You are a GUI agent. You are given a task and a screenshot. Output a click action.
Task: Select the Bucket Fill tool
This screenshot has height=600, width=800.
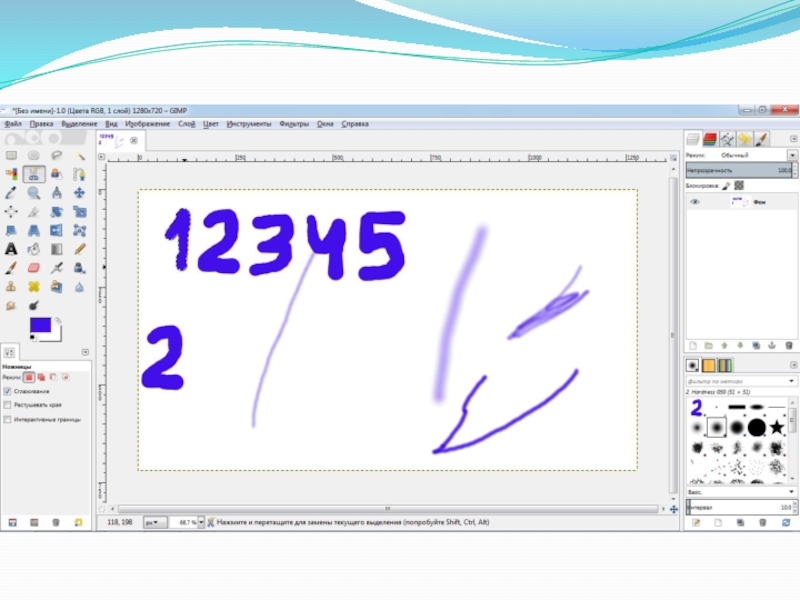coord(34,249)
